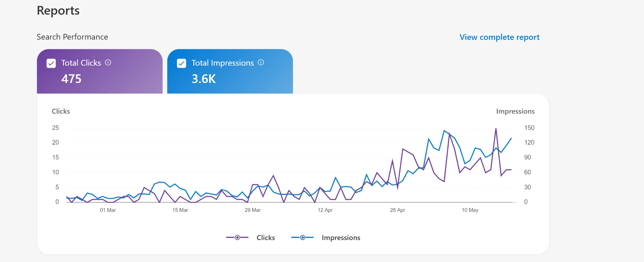Click the 01 Mar axis label

coord(108,210)
